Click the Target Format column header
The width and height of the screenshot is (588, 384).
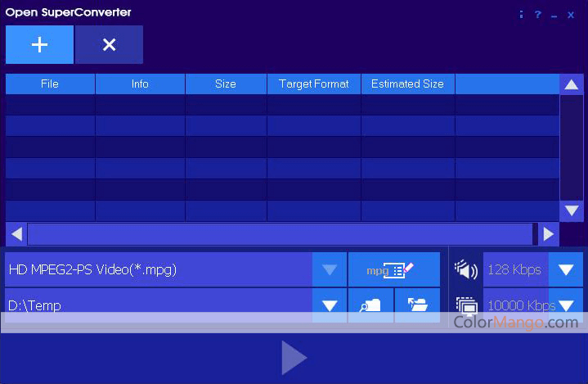pos(314,84)
